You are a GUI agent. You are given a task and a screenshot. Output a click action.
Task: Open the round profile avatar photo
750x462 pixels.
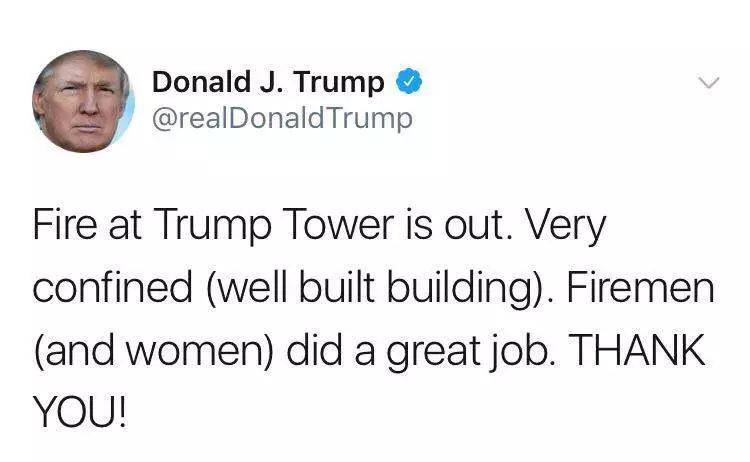[x=84, y=101]
